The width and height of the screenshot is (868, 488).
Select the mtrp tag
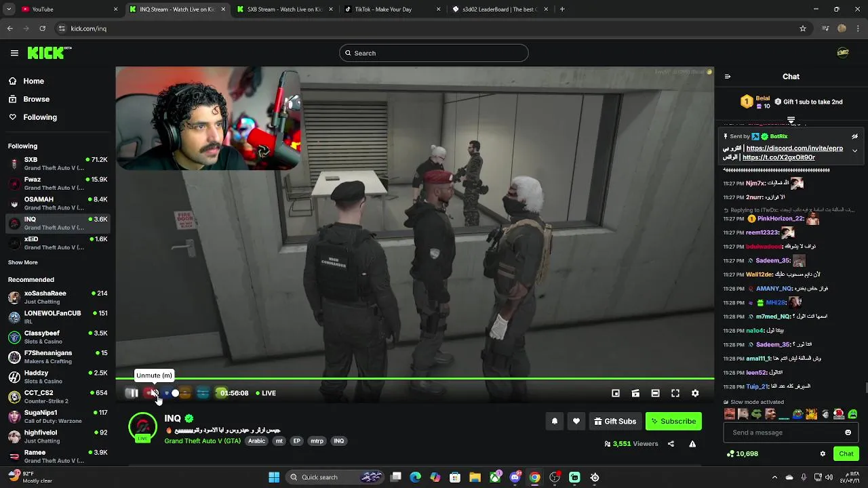point(317,441)
